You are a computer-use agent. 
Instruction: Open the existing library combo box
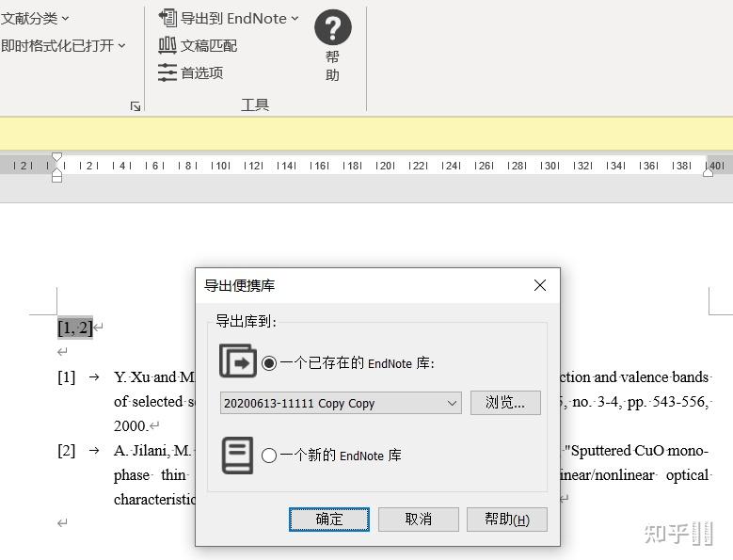pyautogui.click(x=341, y=403)
